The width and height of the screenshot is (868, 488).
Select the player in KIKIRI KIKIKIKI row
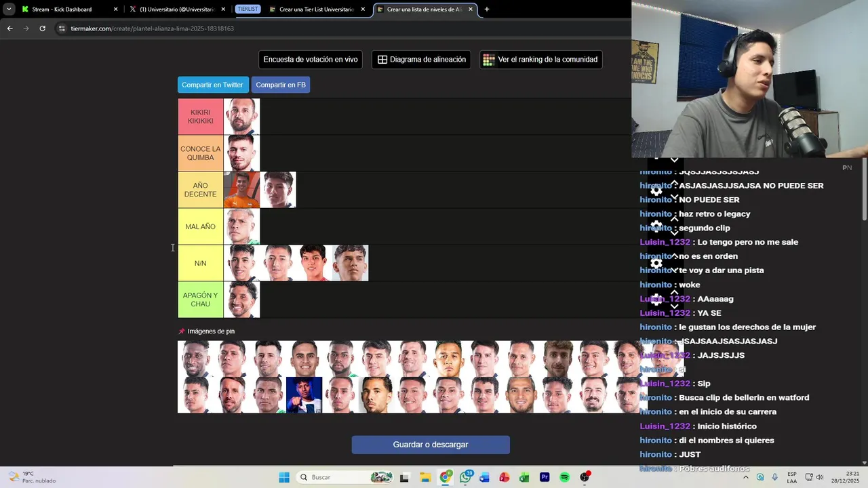pyautogui.click(x=242, y=117)
